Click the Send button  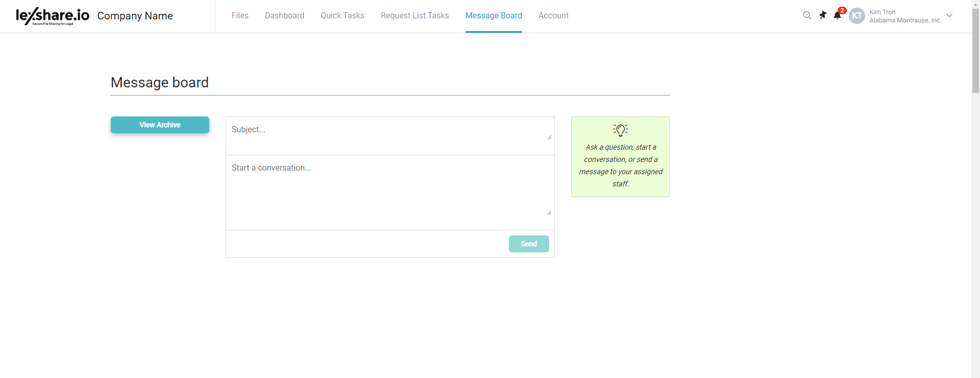pos(529,244)
